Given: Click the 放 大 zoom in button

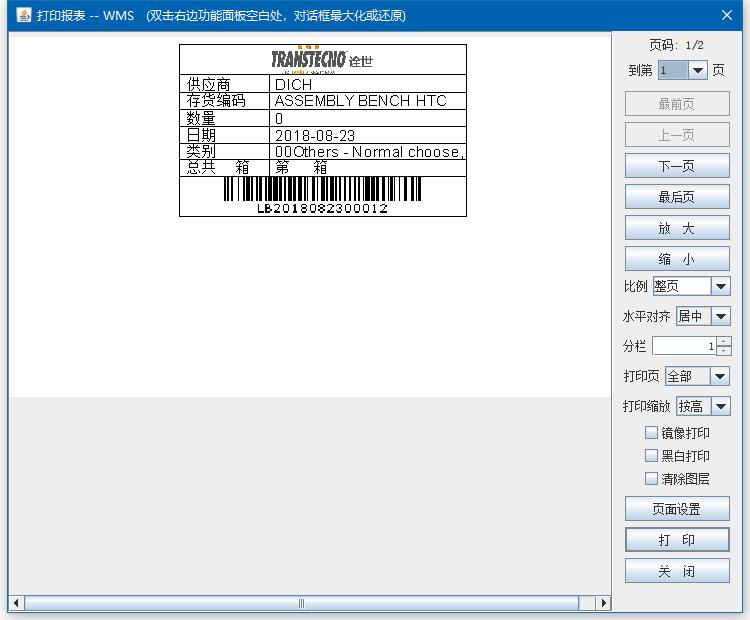Looking at the screenshot, I should click(677, 228).
